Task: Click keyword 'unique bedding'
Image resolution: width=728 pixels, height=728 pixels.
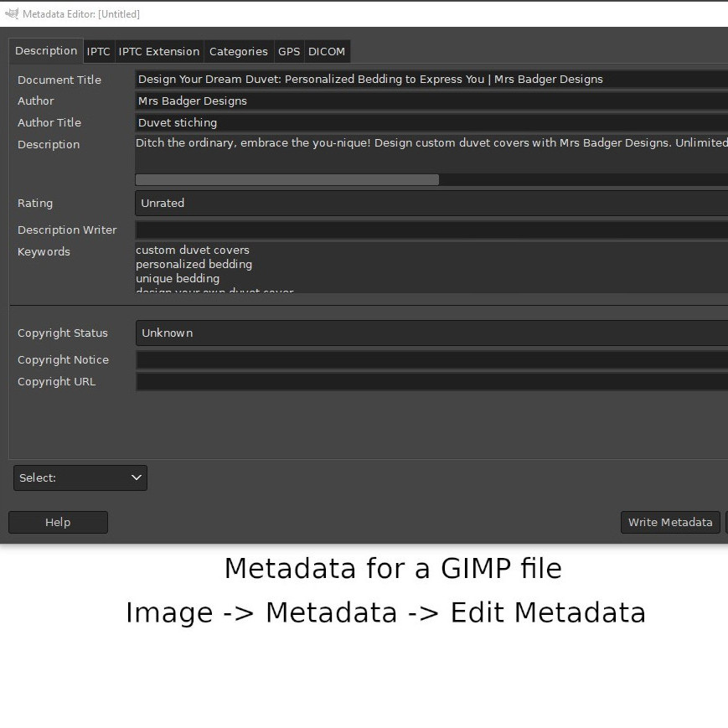Action: click(x=178, y=279)
